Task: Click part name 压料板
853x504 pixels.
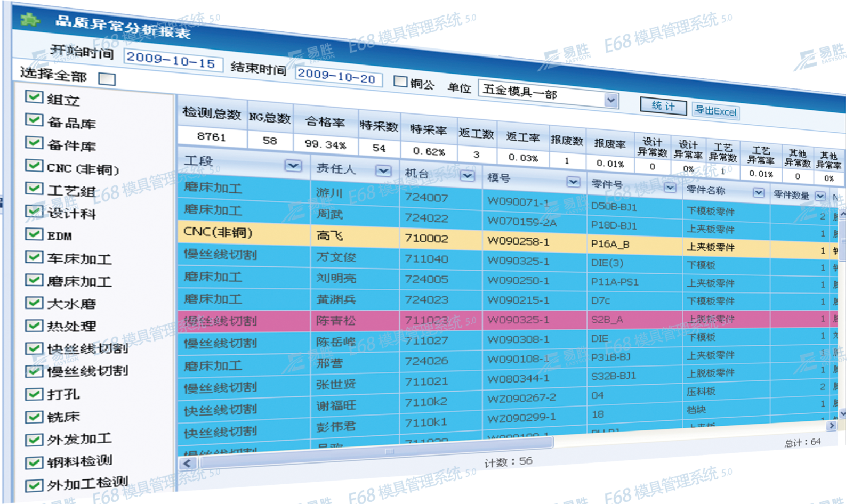Action: click(x=701, y=392)
